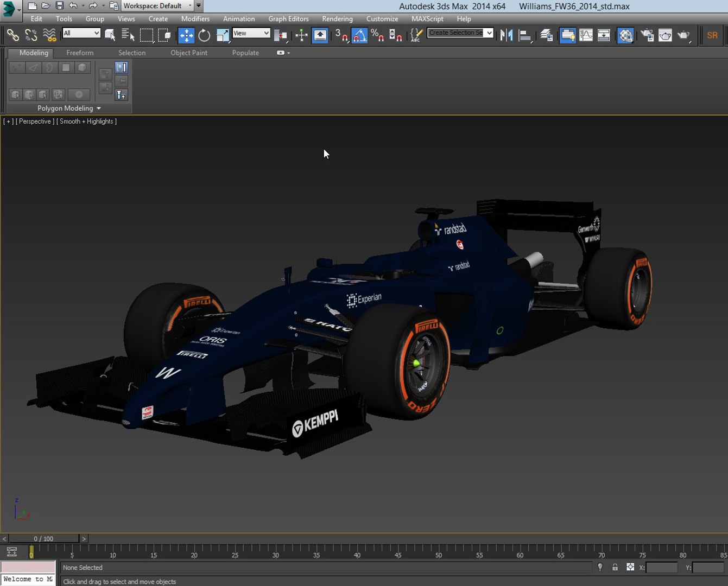Open the Select by Name list icon

pyautogui.click(x=128, y=35)
